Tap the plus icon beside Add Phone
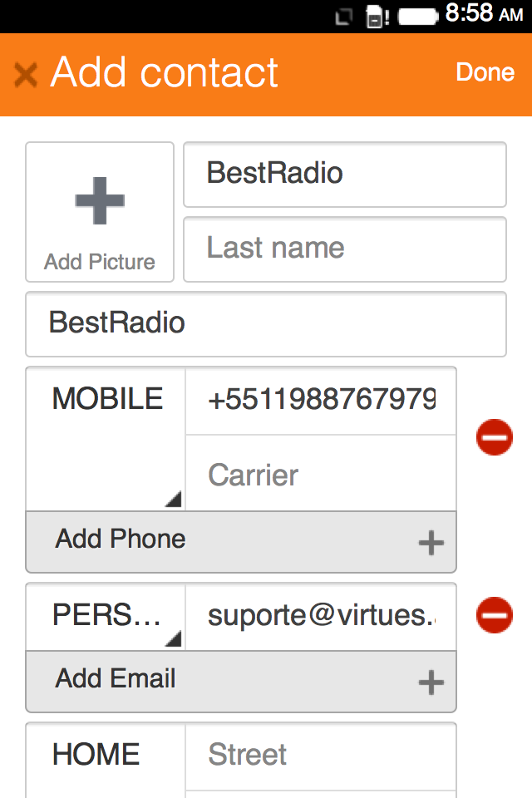 tap(431, 544)
